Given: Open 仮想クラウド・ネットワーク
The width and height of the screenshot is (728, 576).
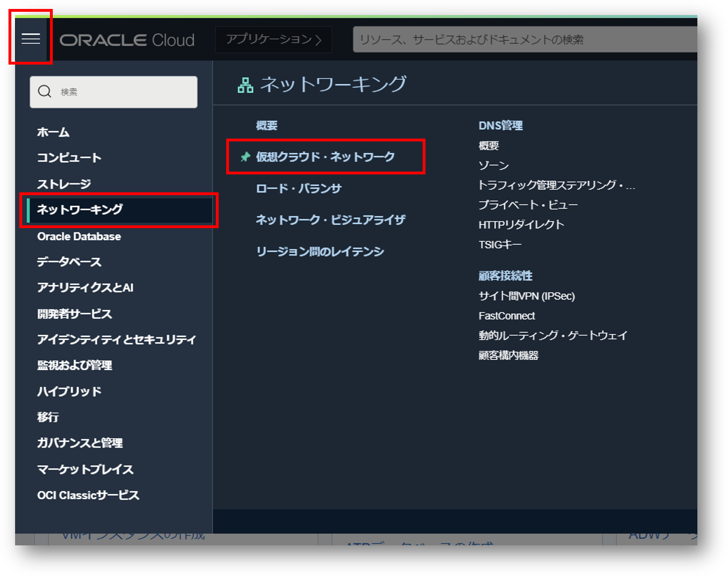Looking at the screenshot, I should click(326, 157).
